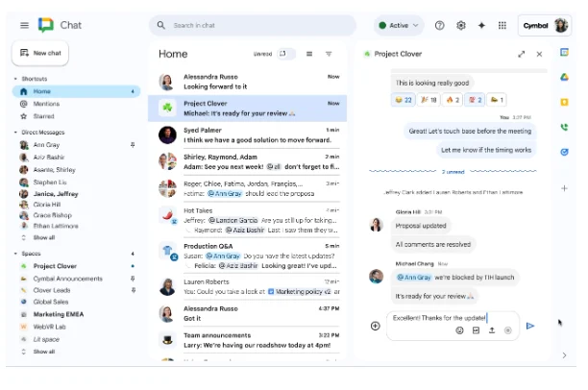Select Home in Shortcuts
Viewport: 588px width, 390px height.
pyautogui.click(x=77, y=91)
